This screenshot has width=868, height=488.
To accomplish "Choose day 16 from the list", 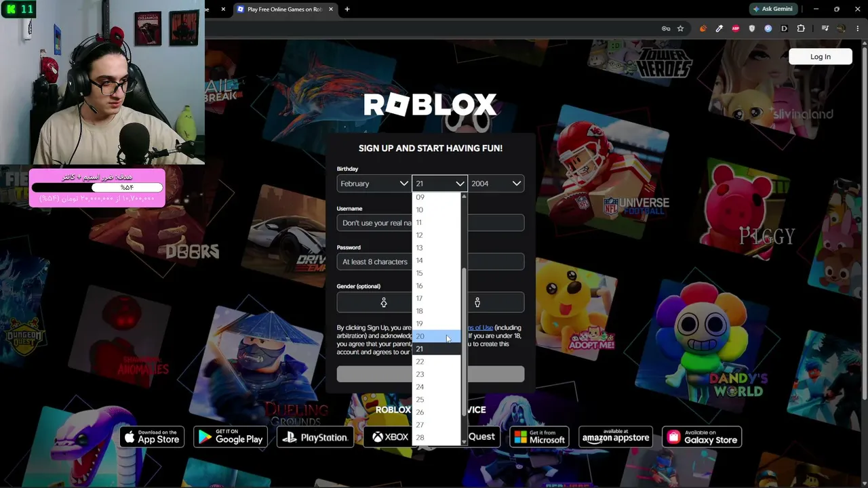I will (437, 286).
